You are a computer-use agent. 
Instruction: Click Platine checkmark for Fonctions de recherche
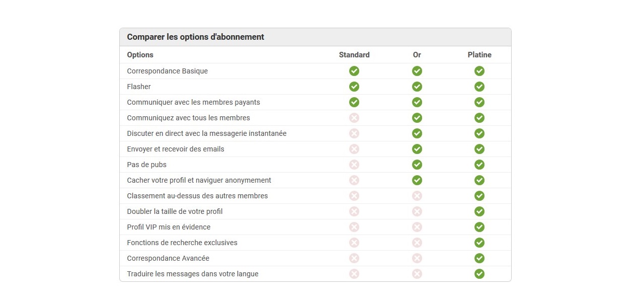point(479,243)
